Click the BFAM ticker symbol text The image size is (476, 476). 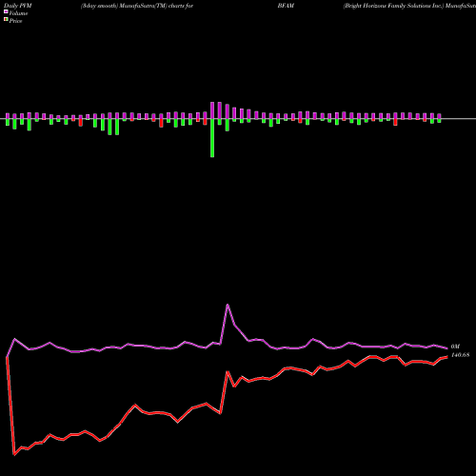[x=286, y=6]
